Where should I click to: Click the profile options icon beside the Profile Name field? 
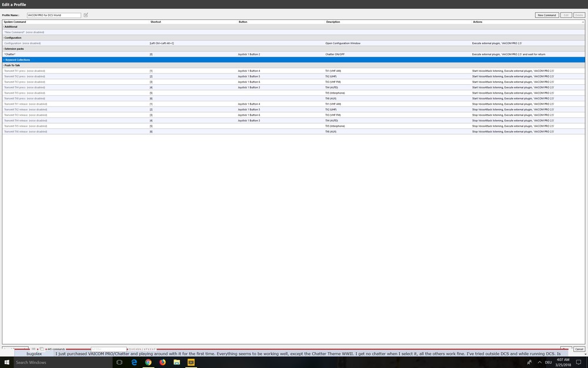(x=85, y=15)
